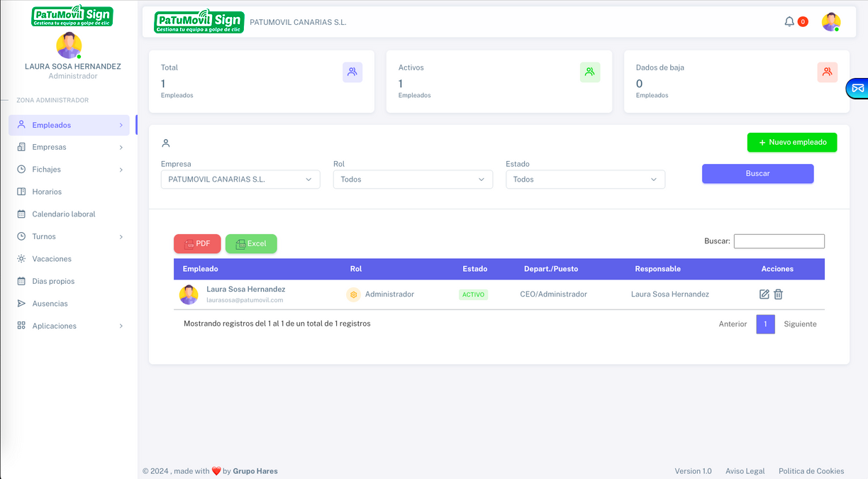Click the table Buscar text field
Image resolution: width=868 pixels, height=479 pixels.
pos(779,241)
